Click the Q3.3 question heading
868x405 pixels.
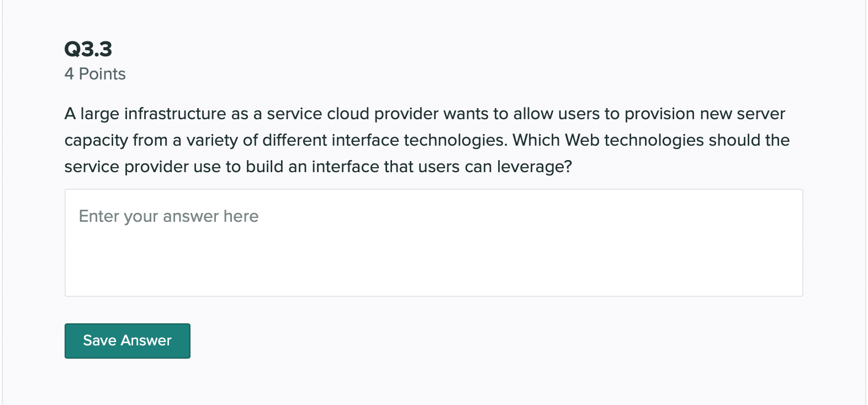tap(88, 49)
